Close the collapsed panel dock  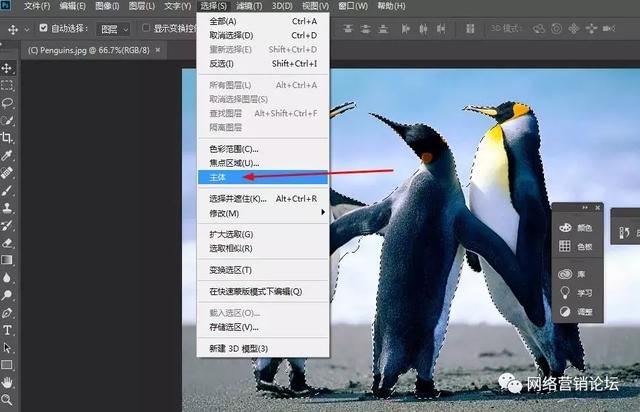tap(598, 208)
